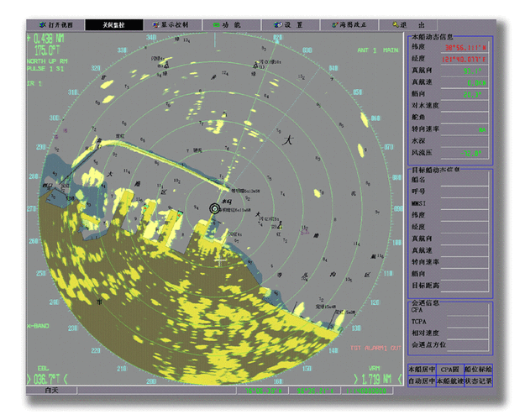Enable 自动居中 auto-centering
This screenshot has width=525, height=420.
click(x=421, y=381)
